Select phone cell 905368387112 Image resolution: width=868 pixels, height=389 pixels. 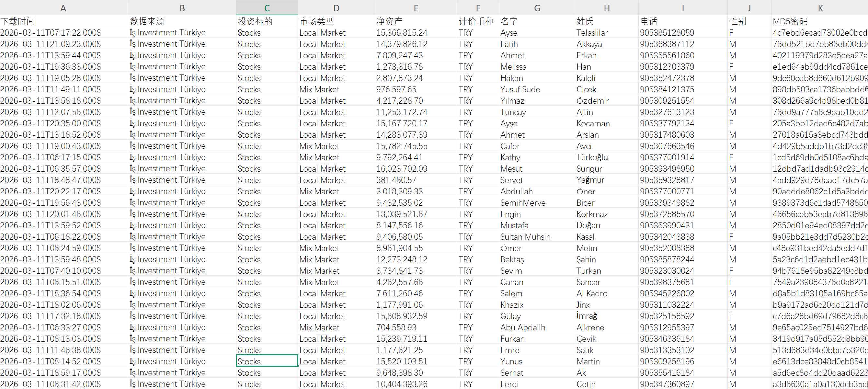[683, 44]
